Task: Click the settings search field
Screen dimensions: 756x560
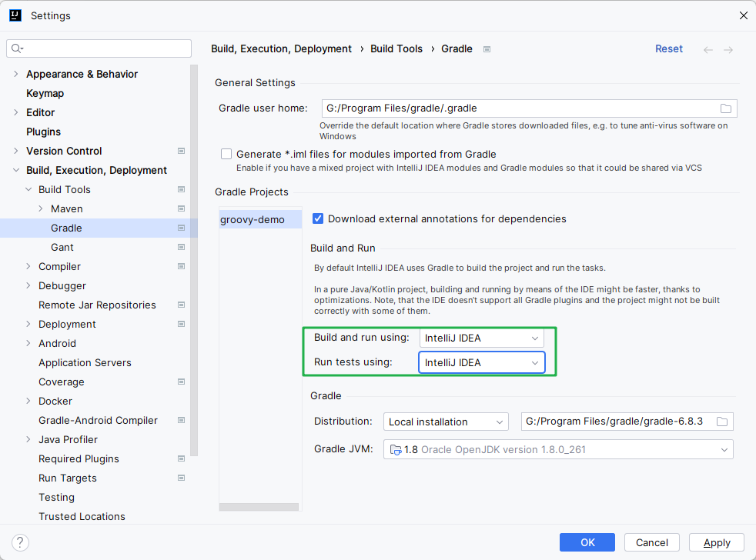Action: tap(99, 48)
